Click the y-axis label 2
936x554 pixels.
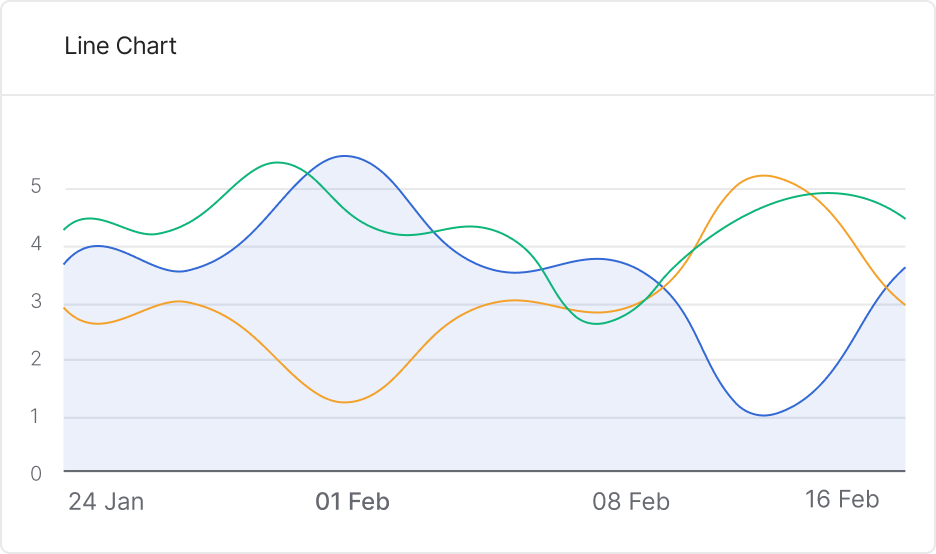(36, 359)
